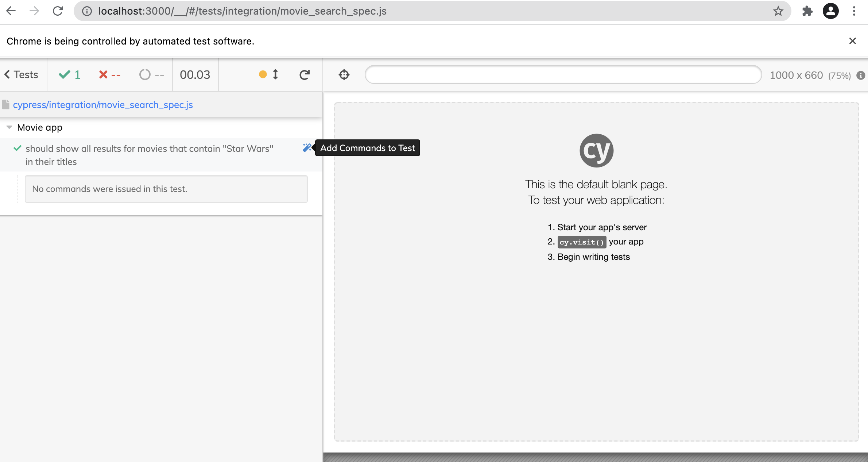Click the browser extensions puzzle icon
The width and height of the screenshot is (868, 462).
(x=807, y=11)
